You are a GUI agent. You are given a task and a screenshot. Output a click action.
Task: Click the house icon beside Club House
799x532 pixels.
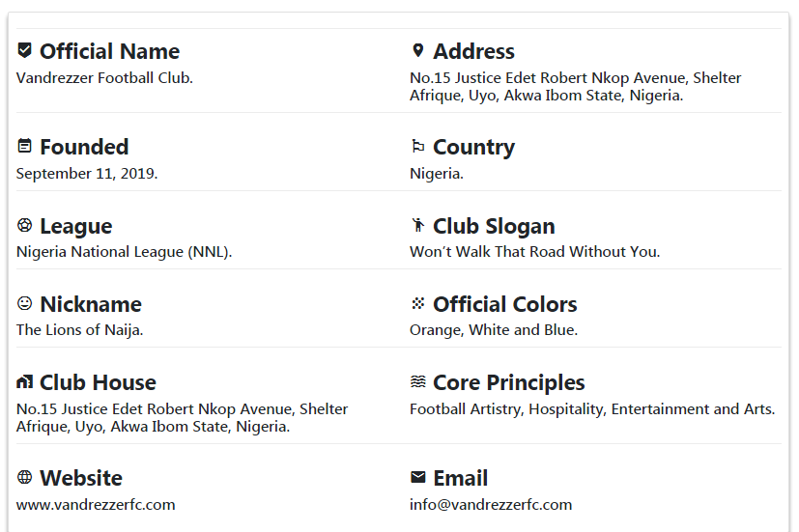[x=25, y=381]
